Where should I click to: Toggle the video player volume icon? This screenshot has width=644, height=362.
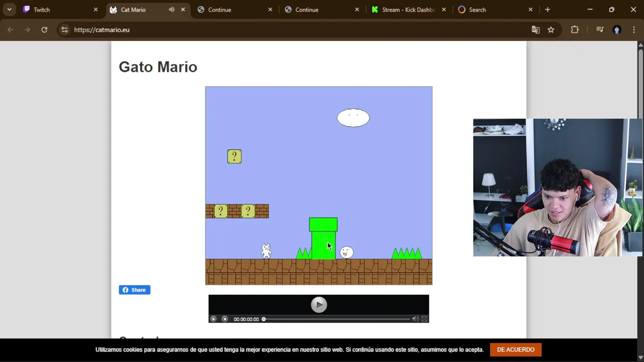416,319
